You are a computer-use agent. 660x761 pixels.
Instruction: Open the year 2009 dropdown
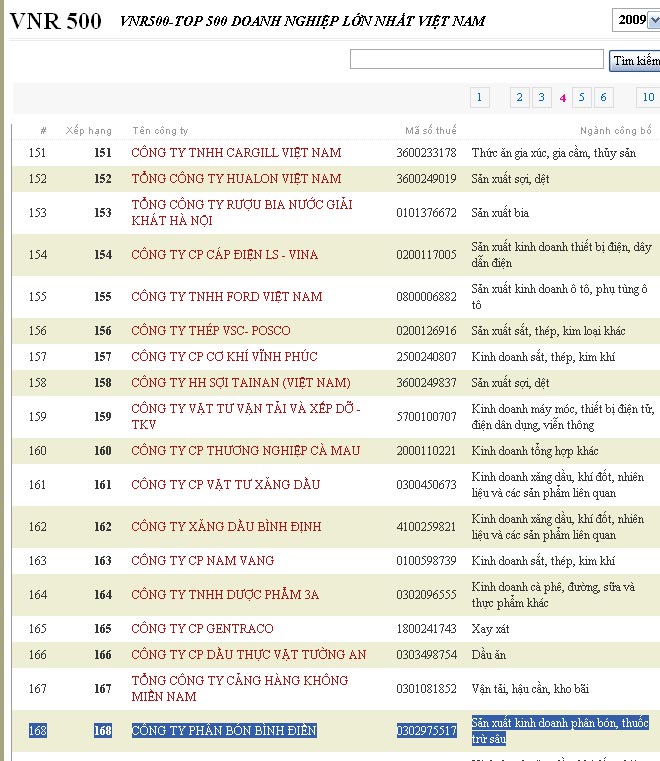point(636,20)
